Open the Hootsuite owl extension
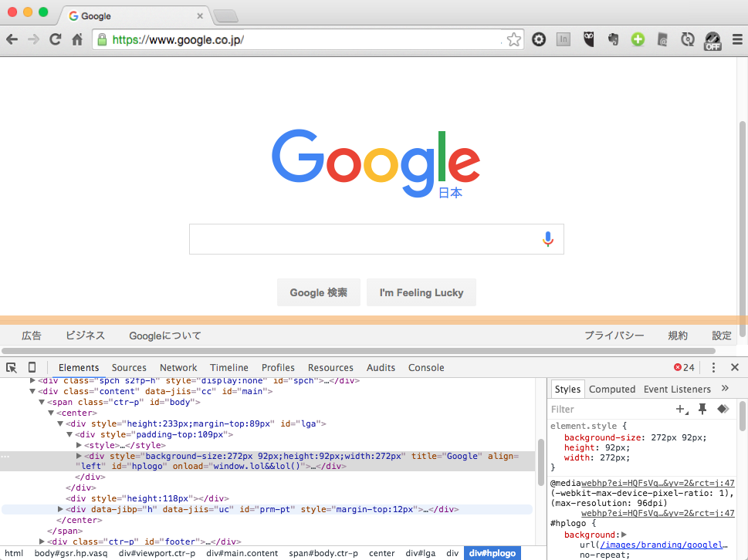 click(588, 39)
